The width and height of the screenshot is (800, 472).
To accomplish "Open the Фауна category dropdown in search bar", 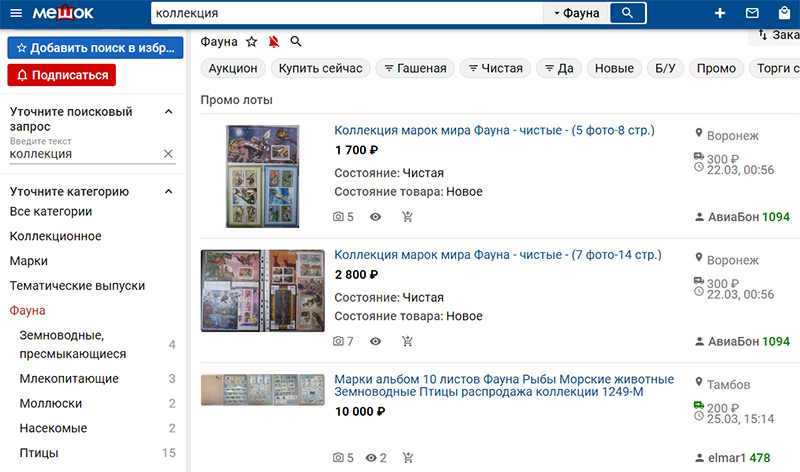I will pyautogui.click(x=577, y=13).
